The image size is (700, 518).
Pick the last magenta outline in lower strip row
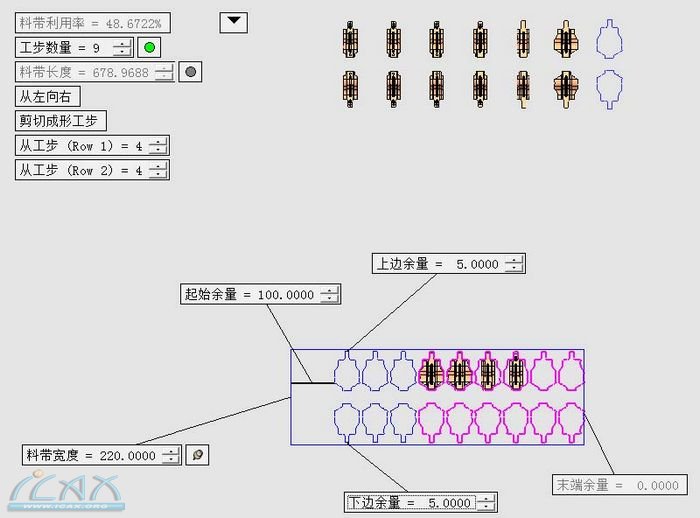pyautogui.click(x=571, y=423)
